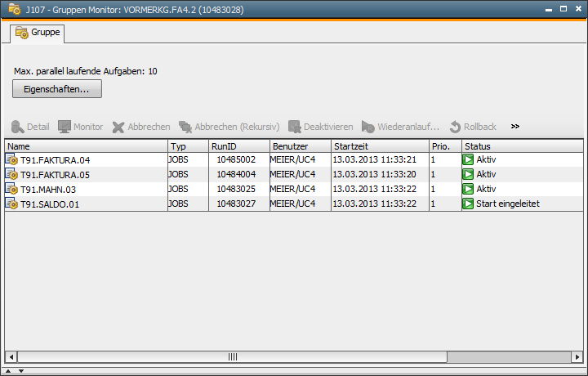Click the Status column header

519,145
